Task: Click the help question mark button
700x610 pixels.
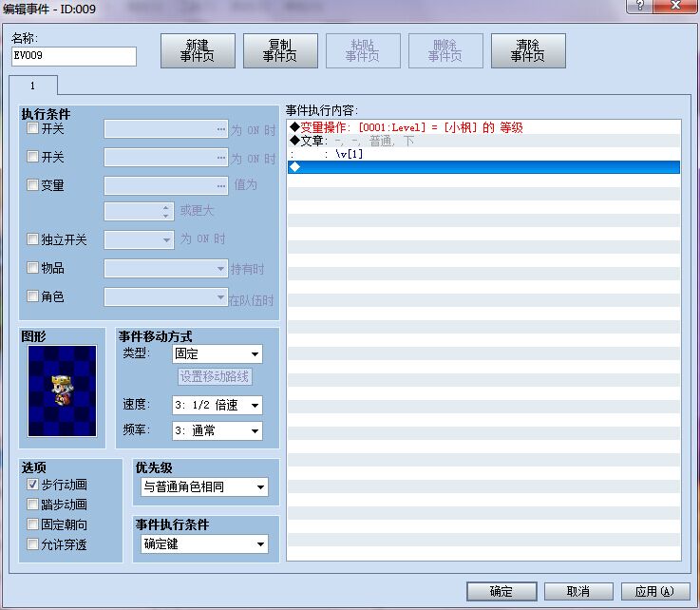Action: (x=640, y=6)
